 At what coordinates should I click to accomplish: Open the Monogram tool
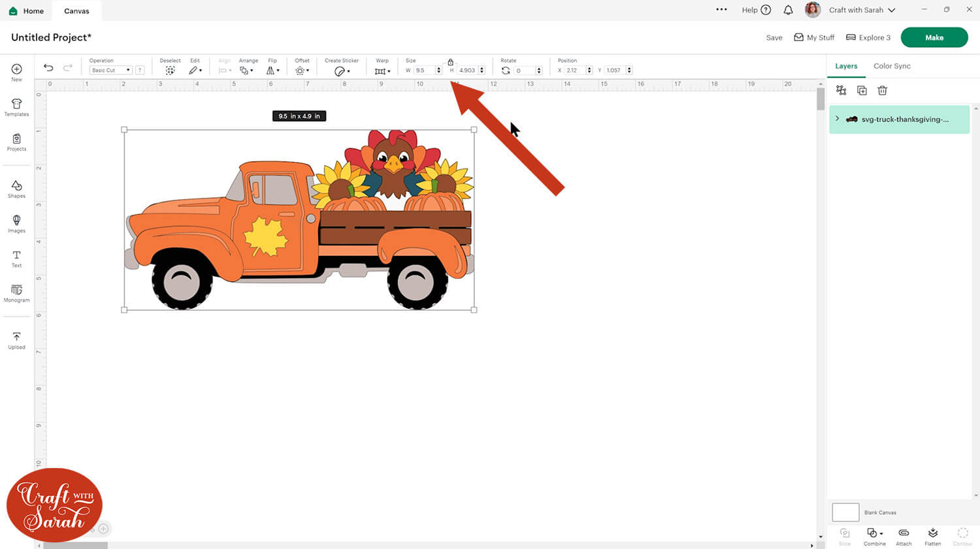[16, 293]
